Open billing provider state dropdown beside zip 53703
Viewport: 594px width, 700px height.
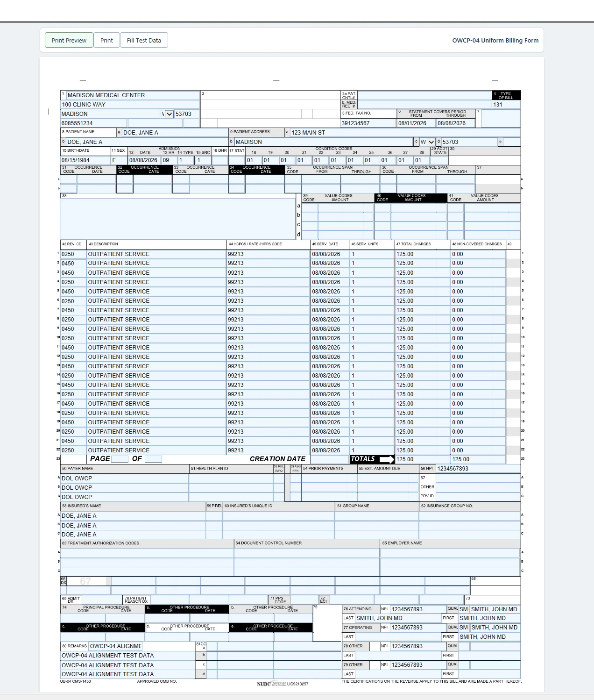pos(168,114)
